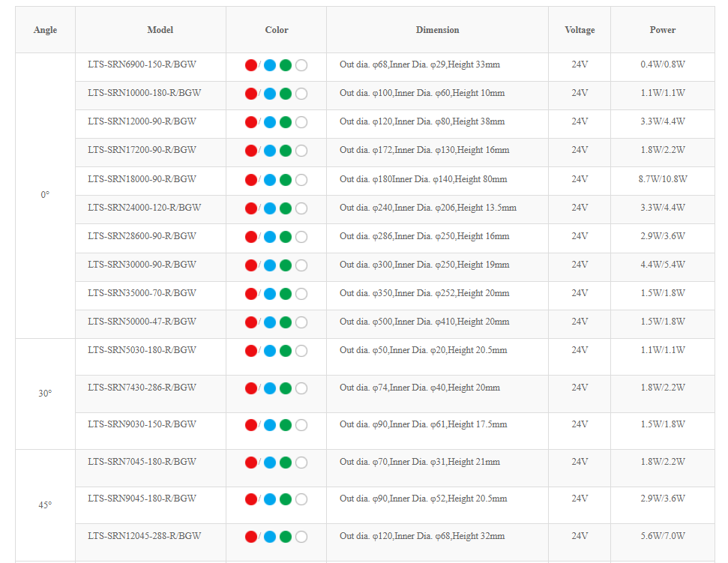
Task: Click the Dimension column header
Action: 437,30
